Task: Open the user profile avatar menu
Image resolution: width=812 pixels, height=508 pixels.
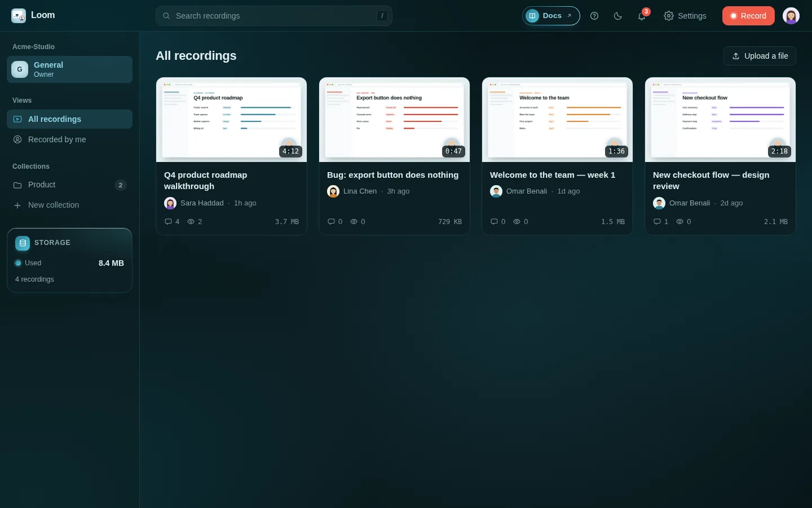Action: click(x=791, y=16)
